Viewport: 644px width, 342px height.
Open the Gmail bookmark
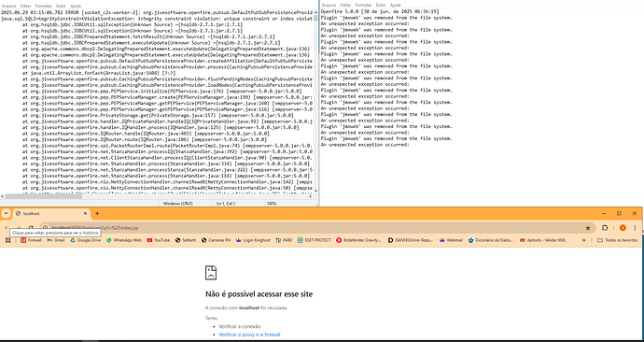[56, 240]
